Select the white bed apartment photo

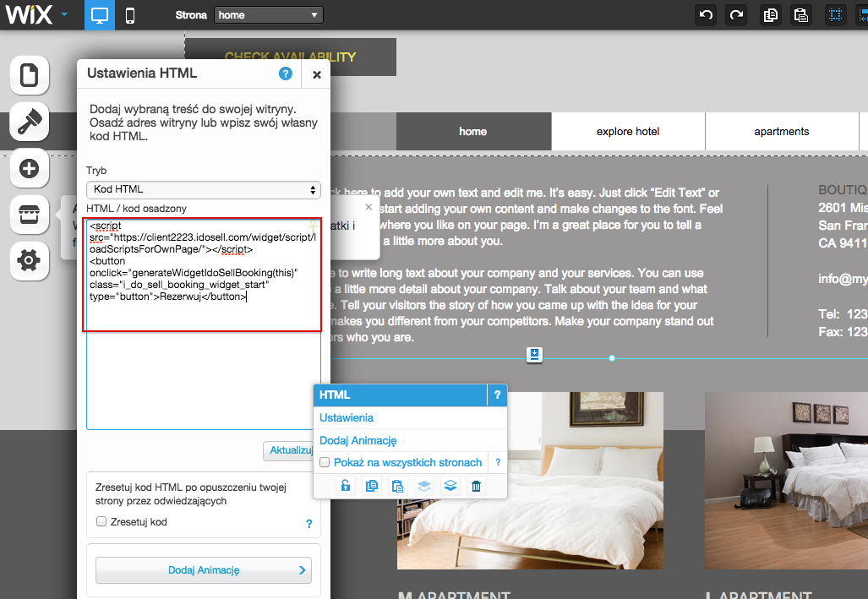pyautogui.click(x=530, y=480)
